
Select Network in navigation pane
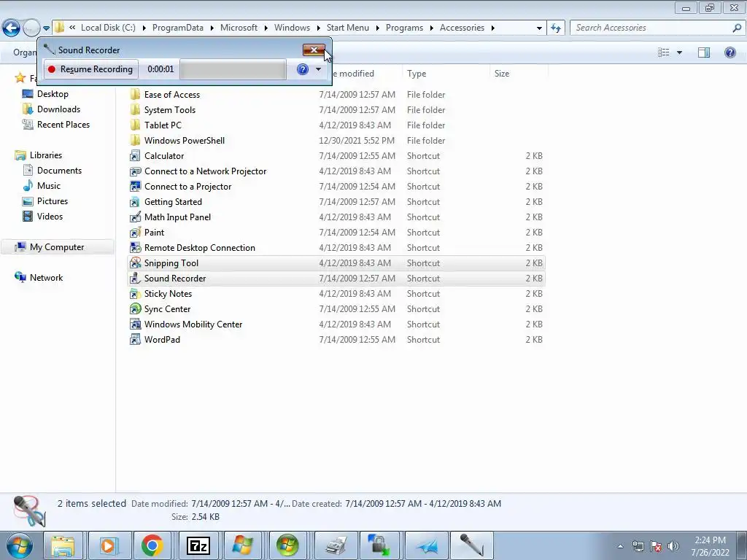(46, 277)
